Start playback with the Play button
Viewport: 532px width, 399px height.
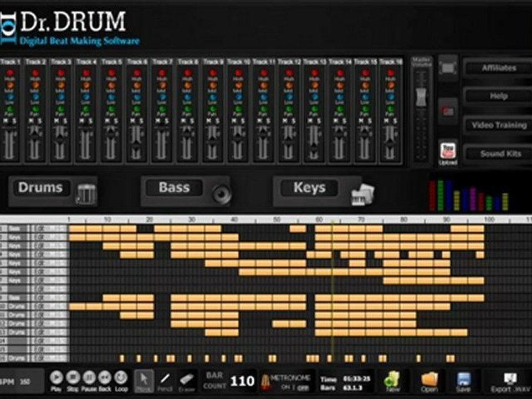coord(57,377)
